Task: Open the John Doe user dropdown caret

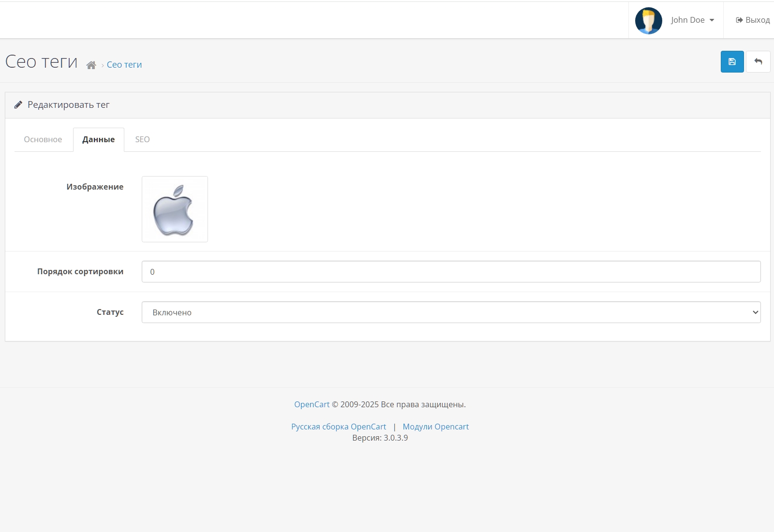Action: (x=712, y=20)
